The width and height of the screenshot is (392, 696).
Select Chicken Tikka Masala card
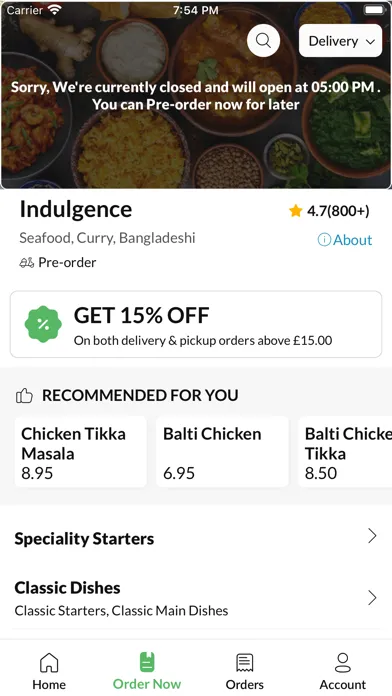coord(81,452)
